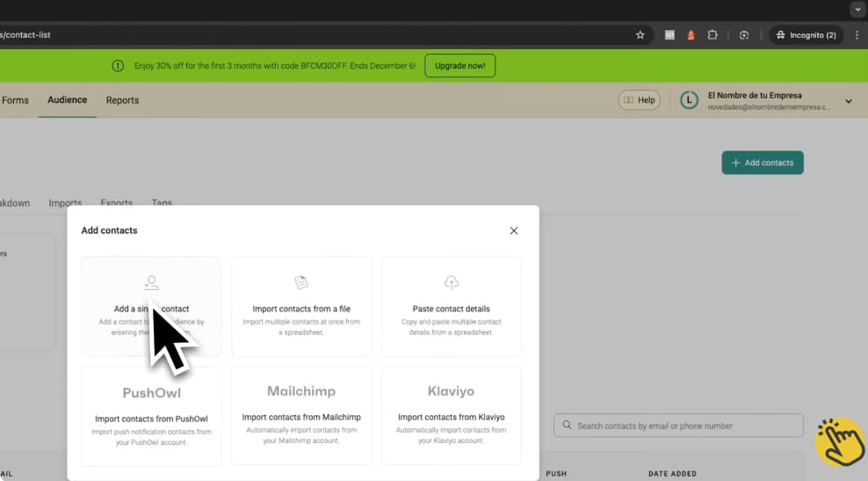Click the PushOwl logo
This screenshot has width=868, height=481.
[151, 392]
